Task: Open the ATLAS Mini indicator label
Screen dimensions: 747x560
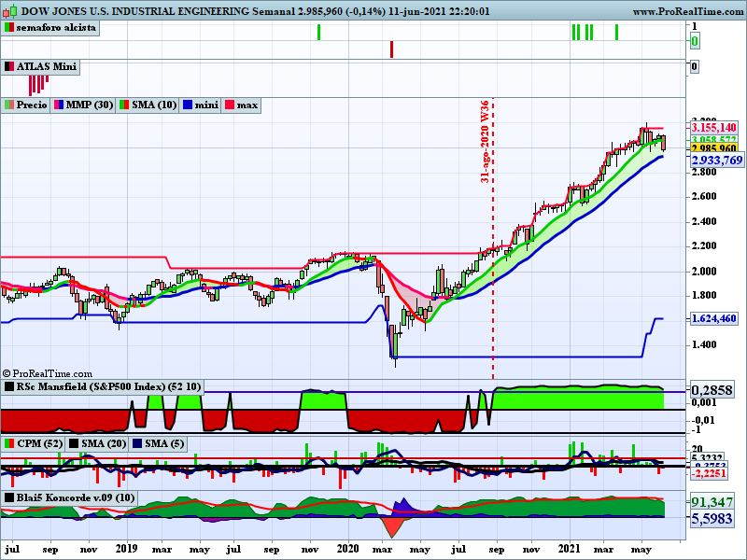Action: point(46,66)
